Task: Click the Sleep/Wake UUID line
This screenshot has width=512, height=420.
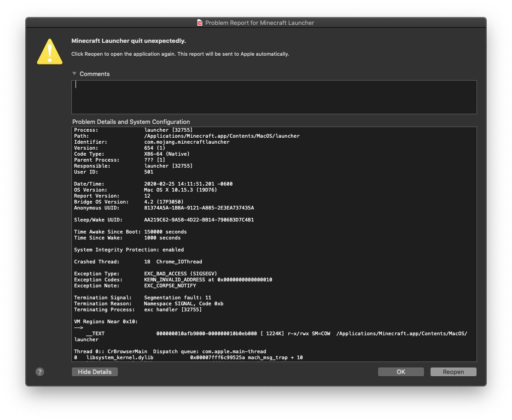Action: [x=164, y=220]
